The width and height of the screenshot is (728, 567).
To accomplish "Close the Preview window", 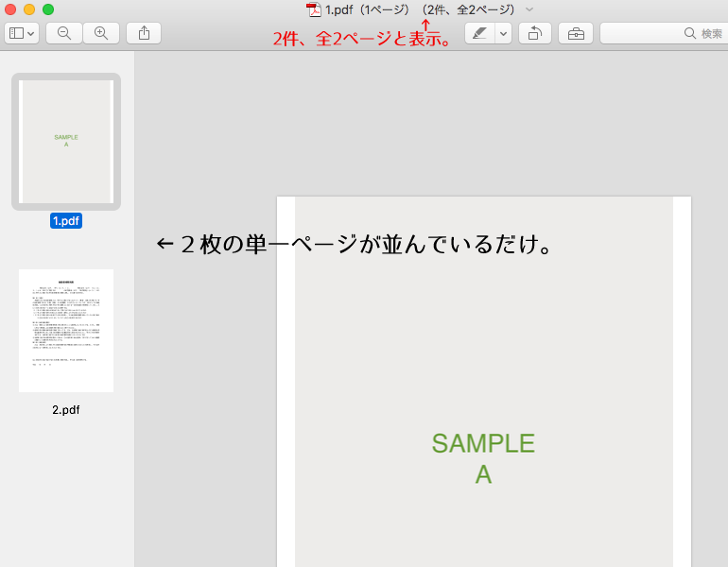I will coord(10,9).
